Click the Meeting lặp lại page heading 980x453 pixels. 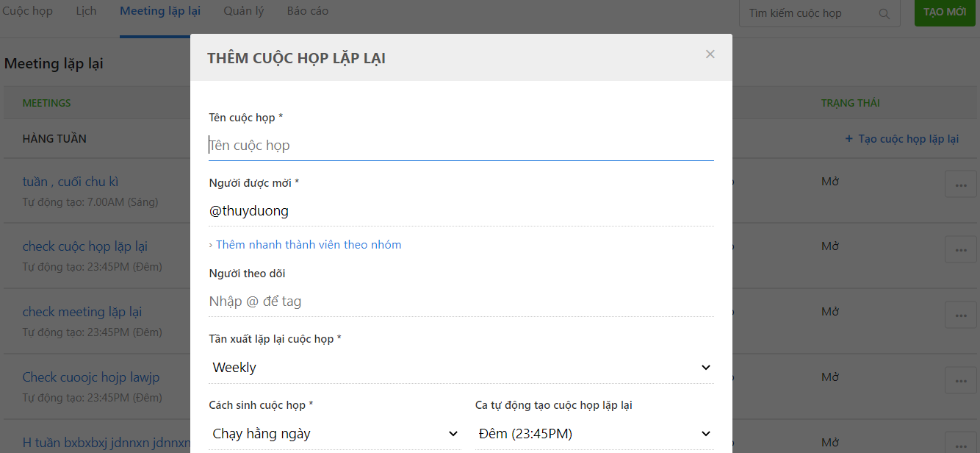tap(54, 64)
